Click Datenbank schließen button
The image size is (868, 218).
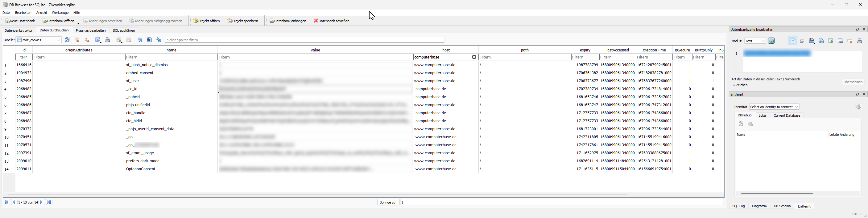click(x=332, y=21)
